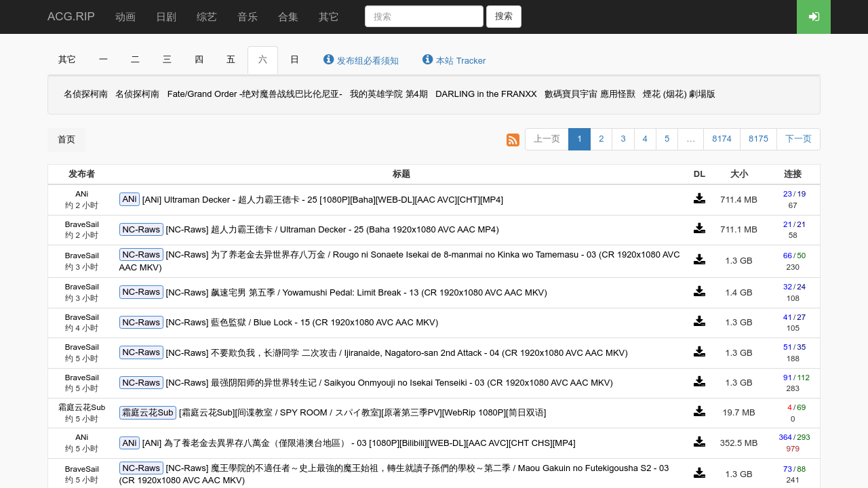This screenshot has width=868, height=488.
Task: Open NC-Raws tag on Blue Lock row
Action: 141,322
